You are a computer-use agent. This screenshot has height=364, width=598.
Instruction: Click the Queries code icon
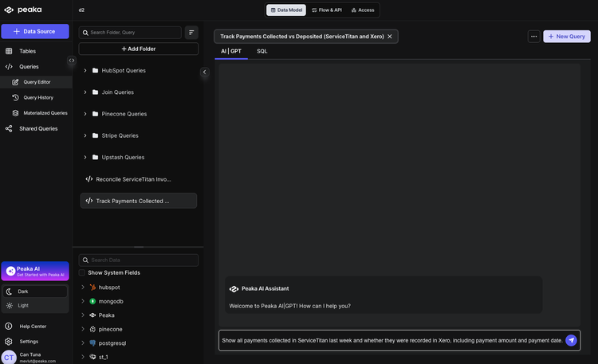click(9, 67)
